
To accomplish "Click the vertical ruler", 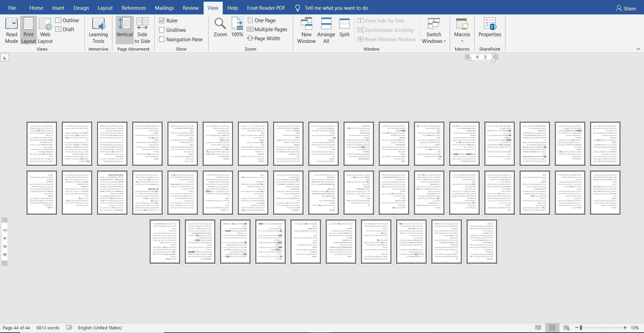I will [5, 242].
